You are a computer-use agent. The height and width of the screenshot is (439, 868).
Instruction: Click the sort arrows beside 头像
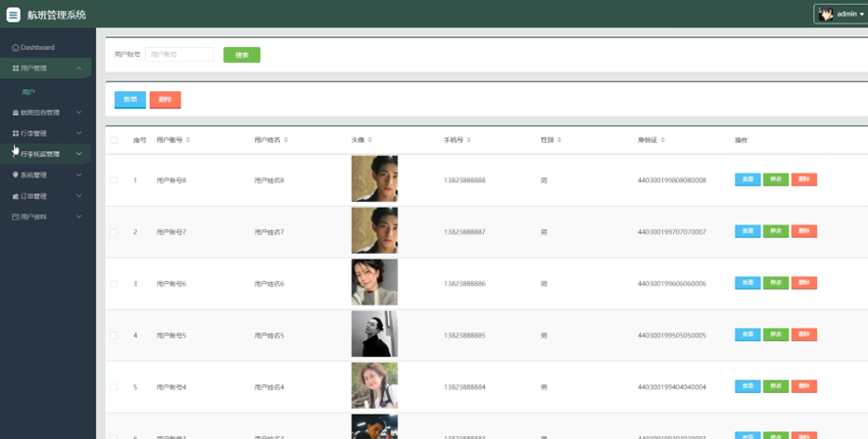370,140
